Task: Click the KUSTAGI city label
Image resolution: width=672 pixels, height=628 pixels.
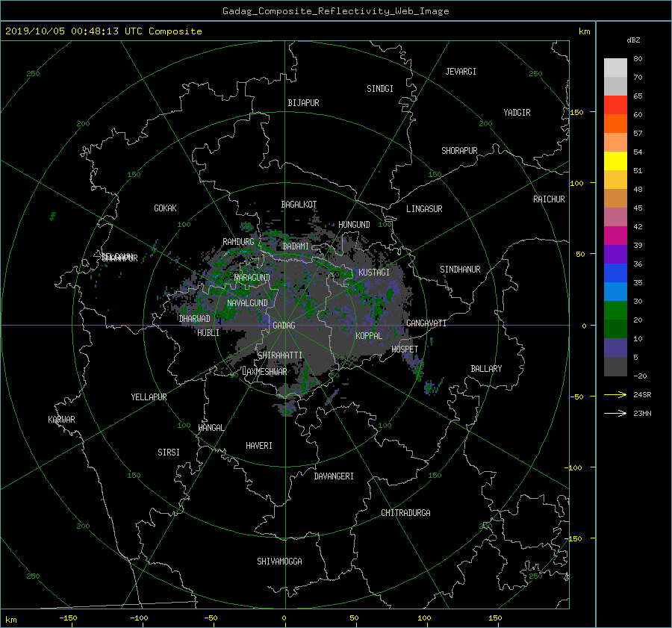Action: coord(374,273)
